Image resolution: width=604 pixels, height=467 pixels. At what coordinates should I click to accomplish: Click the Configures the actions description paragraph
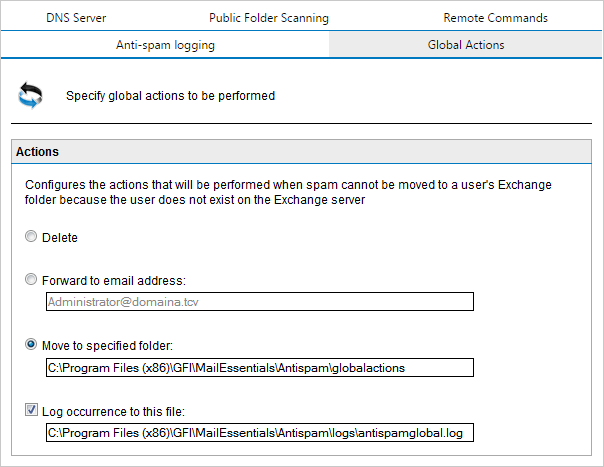tap(288, 192)
